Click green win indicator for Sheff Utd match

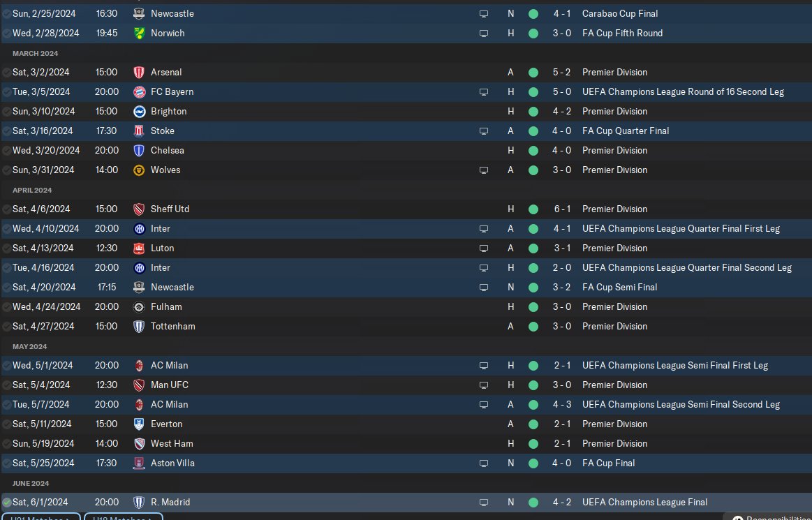[533, 209]
